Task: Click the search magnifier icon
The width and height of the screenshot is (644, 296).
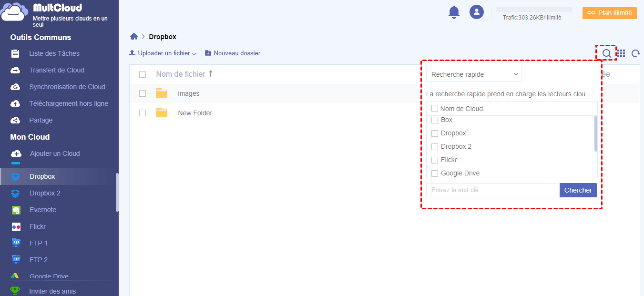Action: [606, 53]
